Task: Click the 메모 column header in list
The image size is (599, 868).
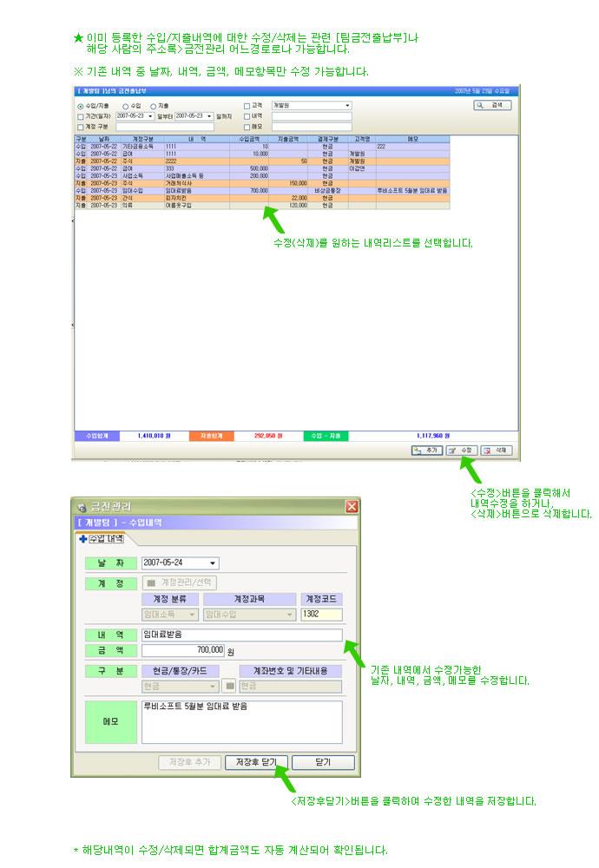Action: [x=413, y=139]
